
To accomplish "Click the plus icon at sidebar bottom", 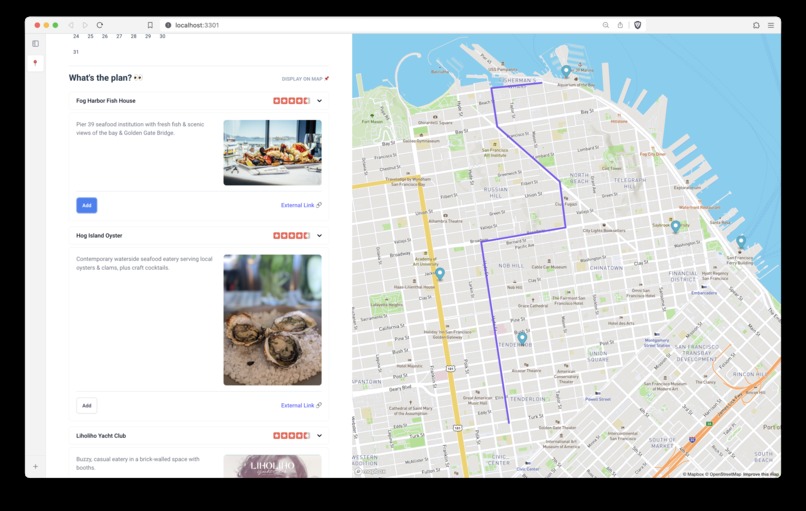I will [35, 467].
